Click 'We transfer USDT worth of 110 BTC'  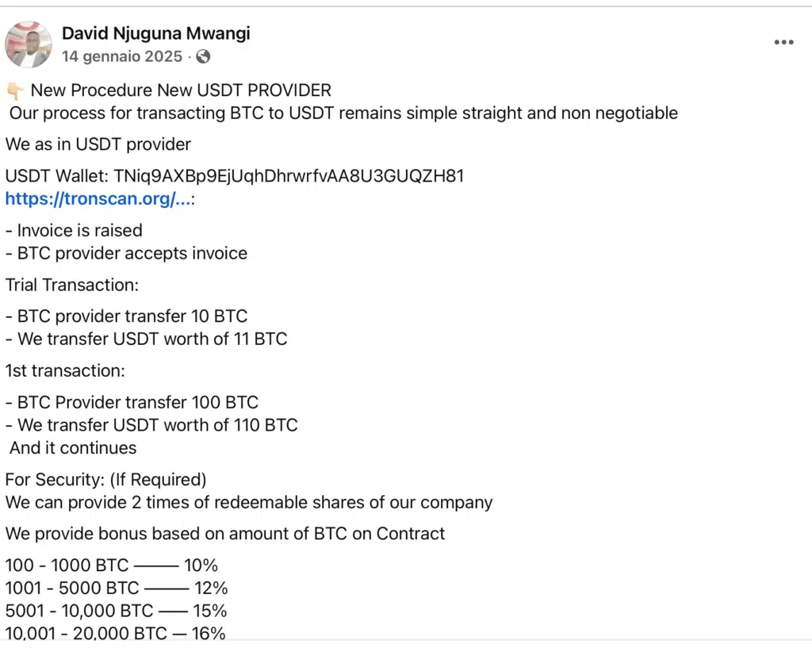click(157, 425)
